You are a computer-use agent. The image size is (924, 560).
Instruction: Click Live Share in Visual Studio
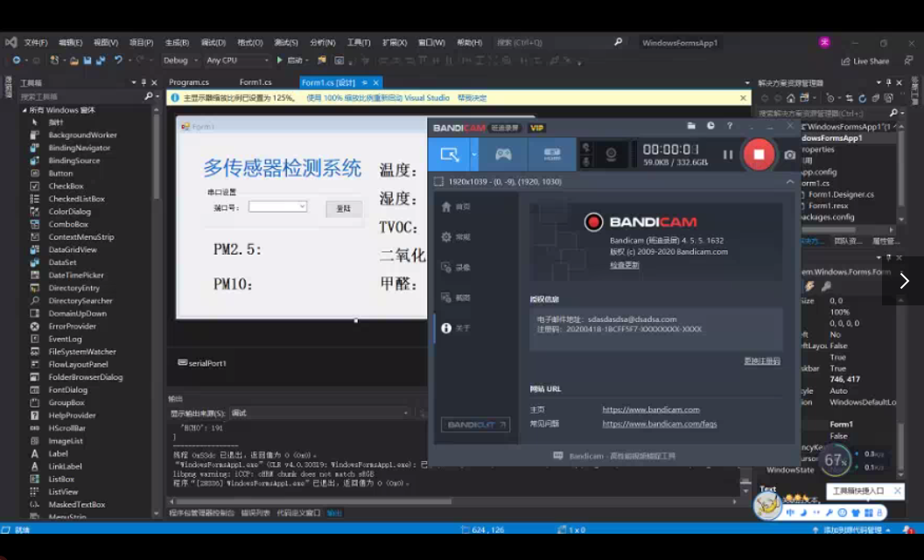click(x=865, y=60)
